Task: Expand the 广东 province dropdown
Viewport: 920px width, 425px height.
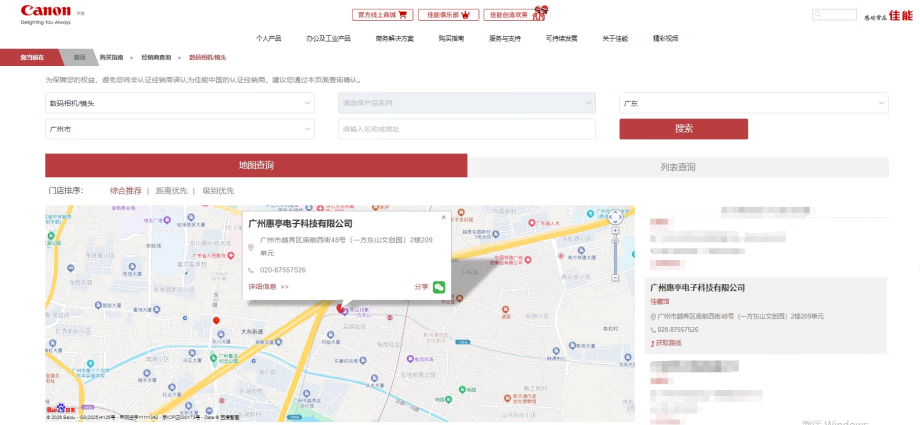Action: pos(753,103)
